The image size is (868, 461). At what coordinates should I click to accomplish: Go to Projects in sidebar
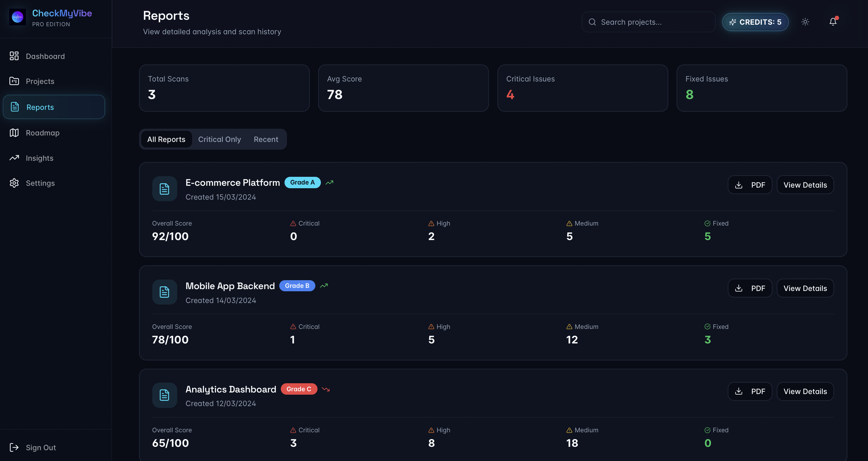tap(40, 81)
